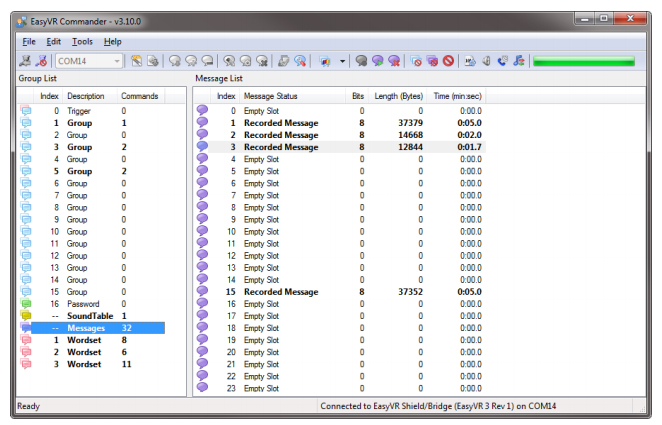Select Recorded Message at index 2
The width and height of the screenshot is (662, 425).
340,135
